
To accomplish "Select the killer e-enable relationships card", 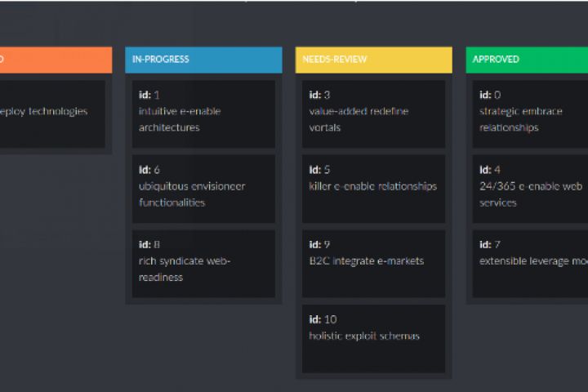I will [373, 189].
